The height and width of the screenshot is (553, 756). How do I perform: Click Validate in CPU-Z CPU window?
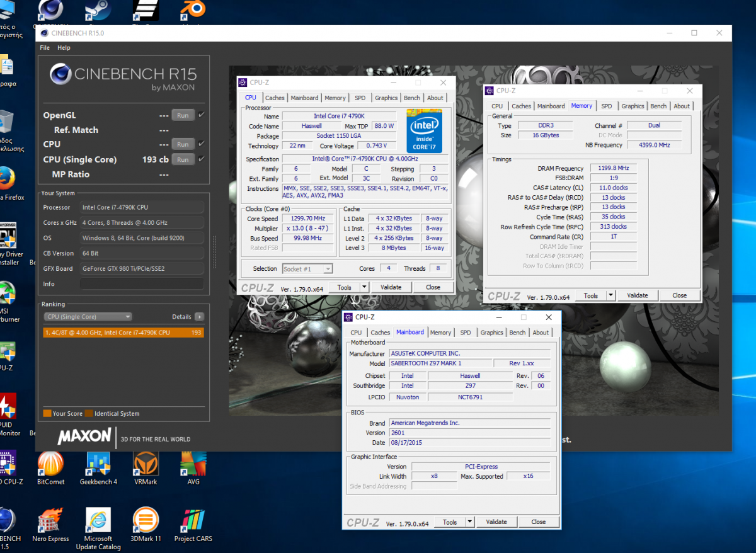point(391,287)
